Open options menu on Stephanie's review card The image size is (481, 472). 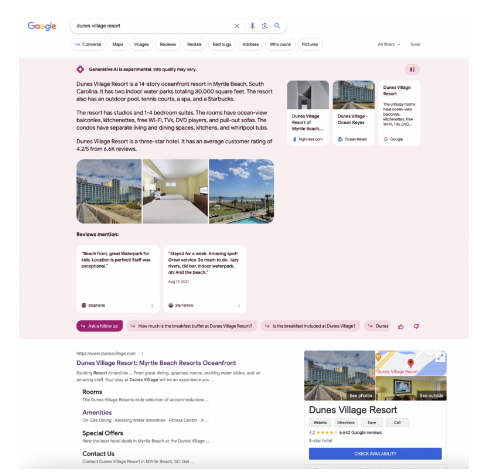[x=152, y=305]
